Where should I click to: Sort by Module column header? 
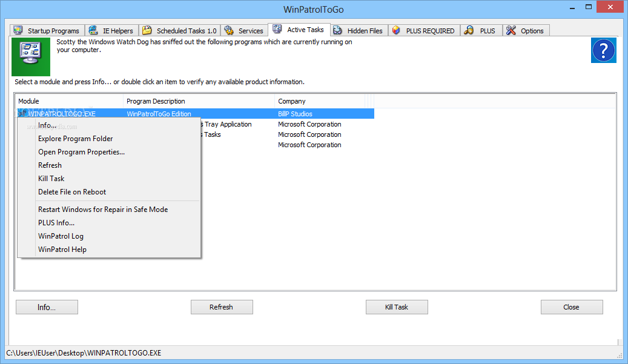(x=69, y=101)
